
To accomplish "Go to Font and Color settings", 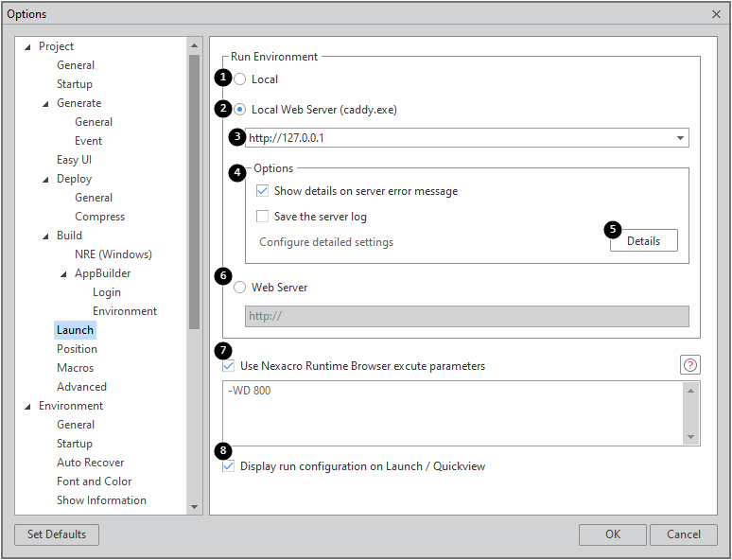I will click(x=94, y=481).
